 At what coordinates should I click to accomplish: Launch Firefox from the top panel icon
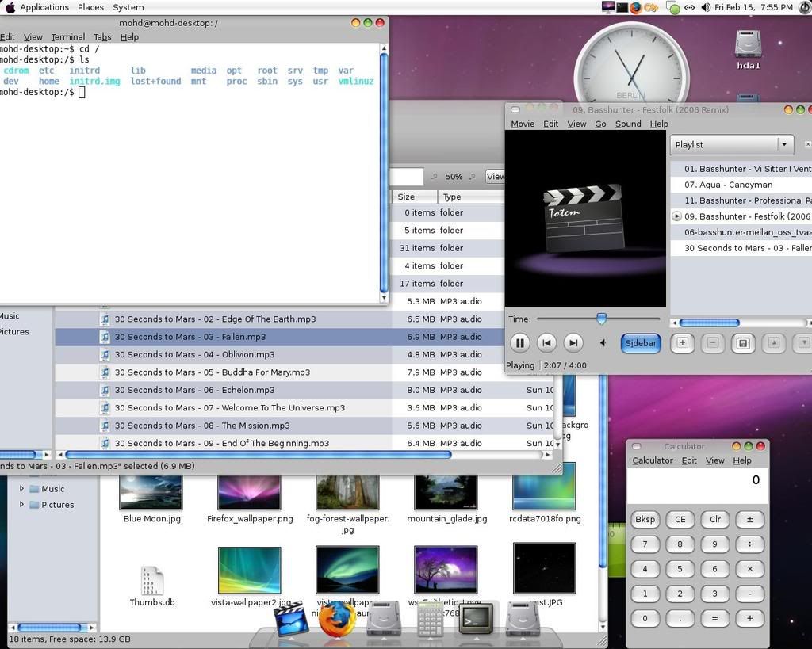[635, 7]
